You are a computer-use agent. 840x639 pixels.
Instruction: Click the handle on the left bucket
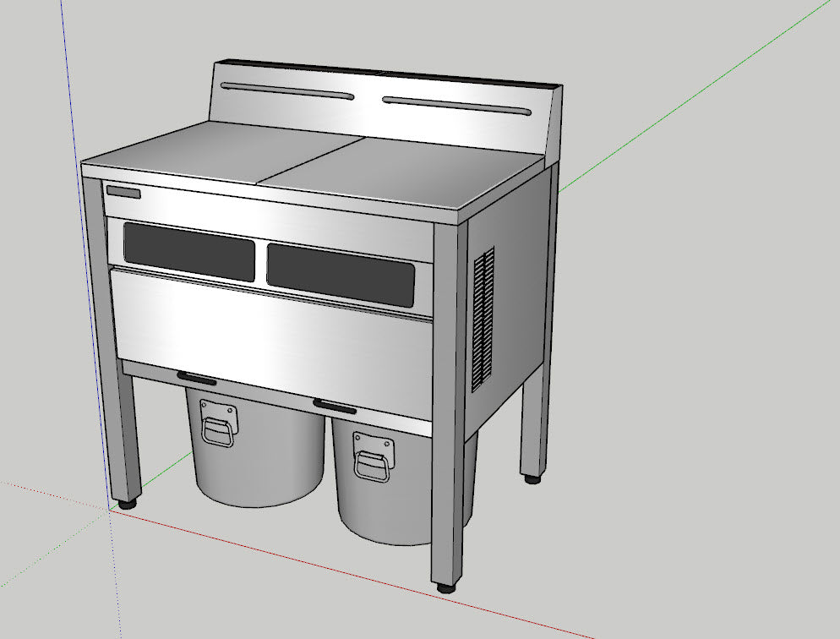tap(218, 434)
